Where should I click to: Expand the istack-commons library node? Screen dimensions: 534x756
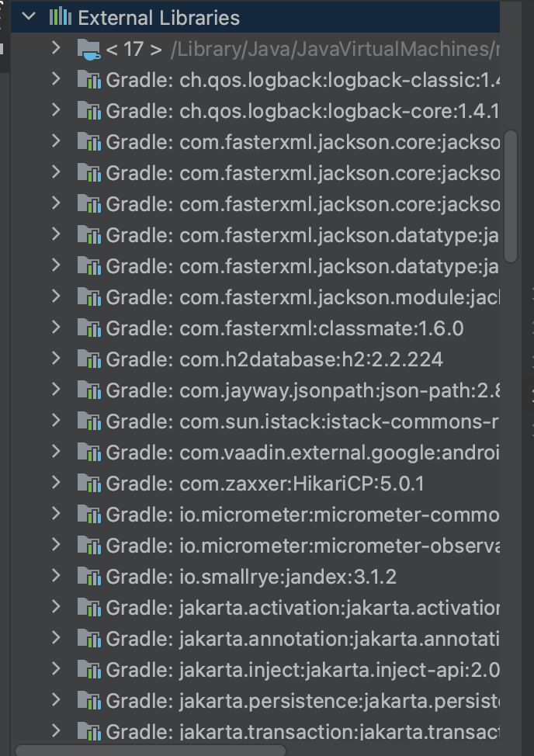56,420
